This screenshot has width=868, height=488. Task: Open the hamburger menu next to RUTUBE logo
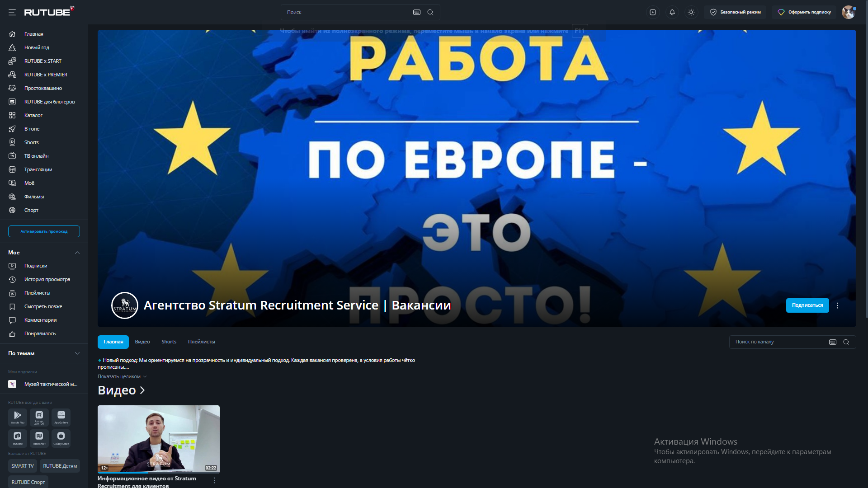pos(12,12)
